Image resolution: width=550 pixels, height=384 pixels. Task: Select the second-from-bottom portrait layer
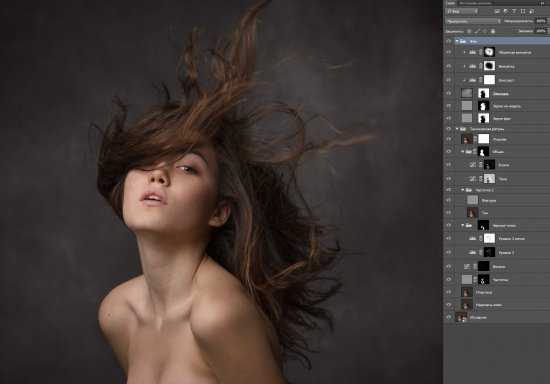point(467,305)
